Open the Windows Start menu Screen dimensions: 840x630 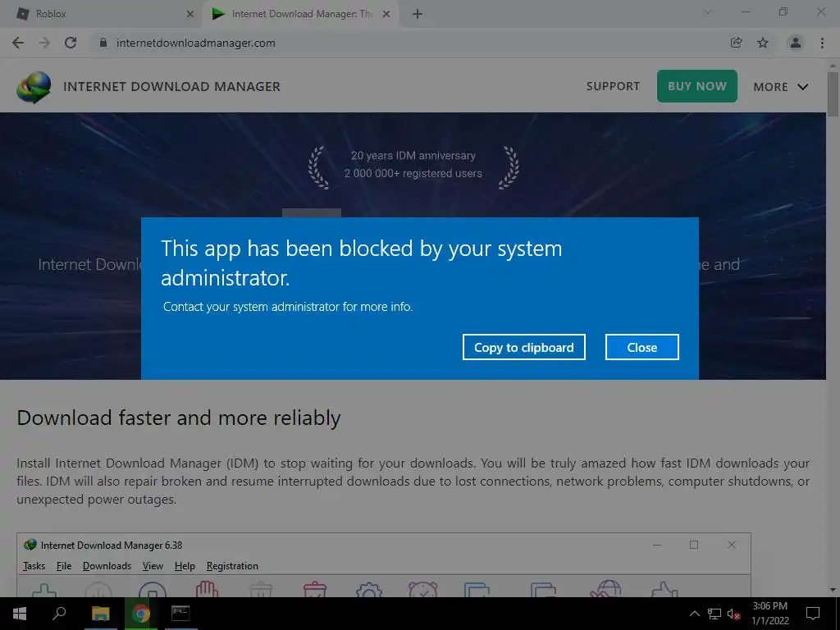[x=20, y=614]
